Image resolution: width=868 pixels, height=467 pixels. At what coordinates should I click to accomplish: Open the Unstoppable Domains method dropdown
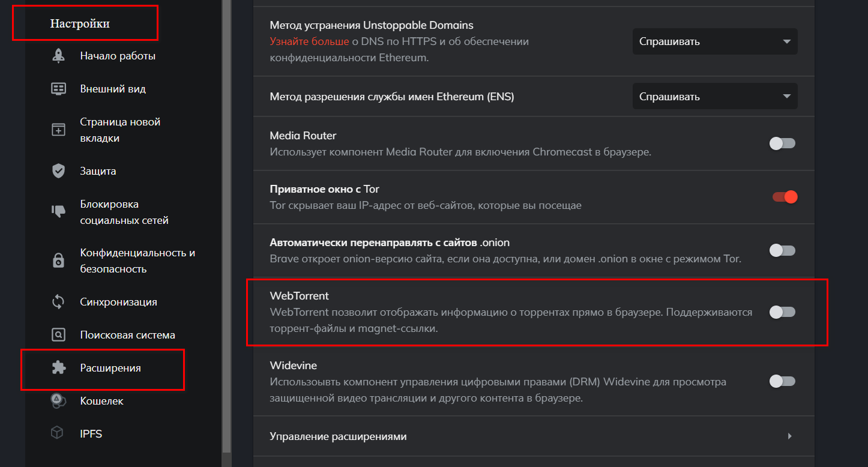714,42
